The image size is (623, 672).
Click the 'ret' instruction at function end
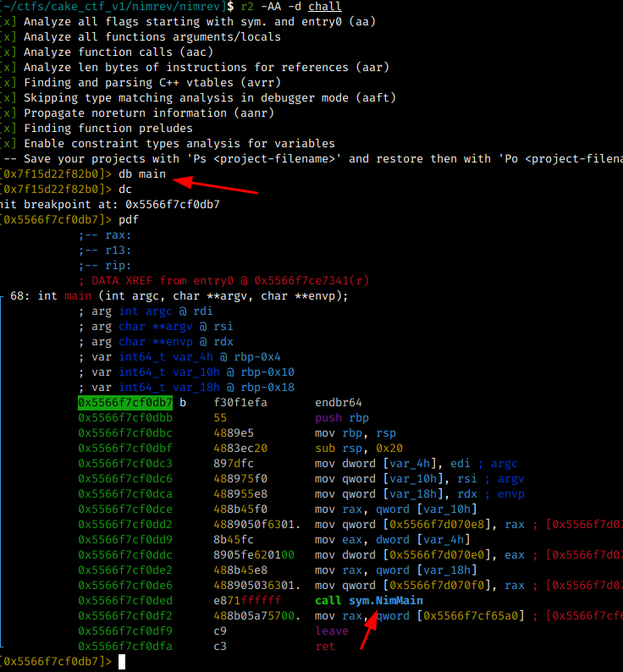point(324,646)
